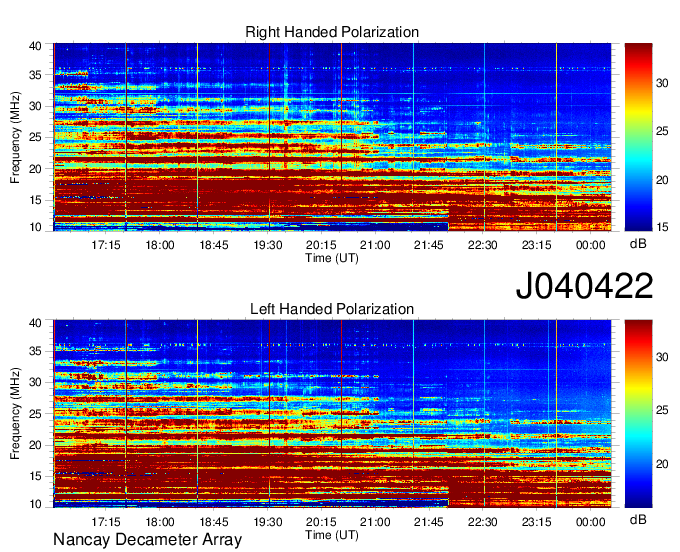Click the "Left Handed Polarization" plot title
680x552 pixels.
click(332, 309)
